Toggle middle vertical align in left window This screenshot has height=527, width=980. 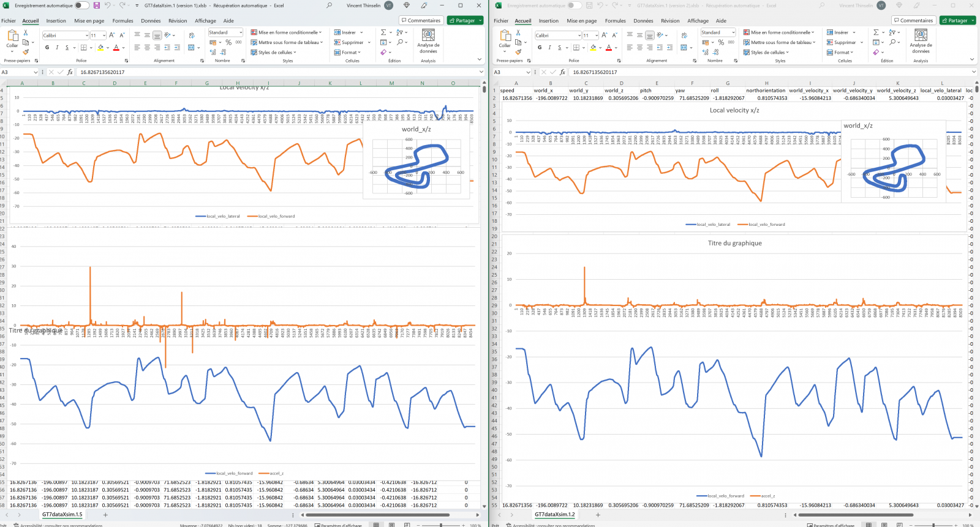click(147, 36)
